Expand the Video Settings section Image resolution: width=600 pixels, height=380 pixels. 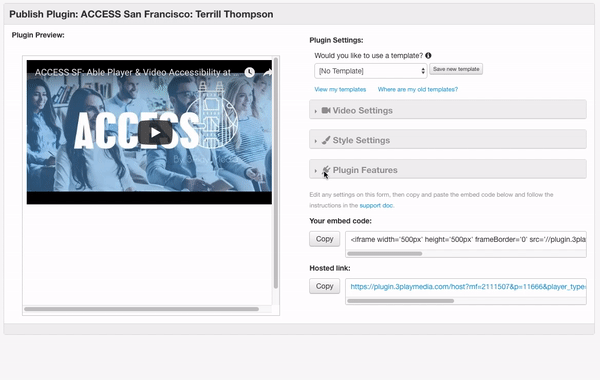(x=448, y=110)
